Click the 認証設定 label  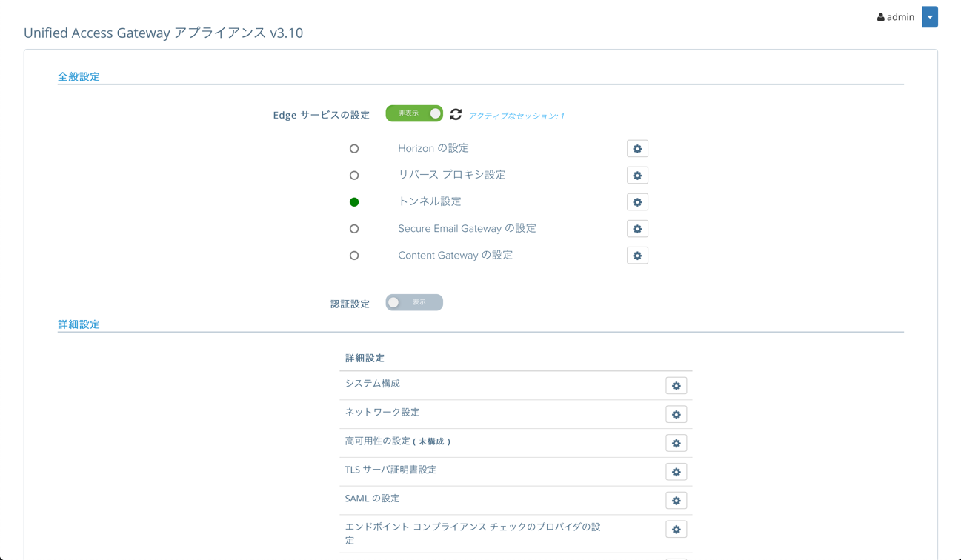pos(350,304)
